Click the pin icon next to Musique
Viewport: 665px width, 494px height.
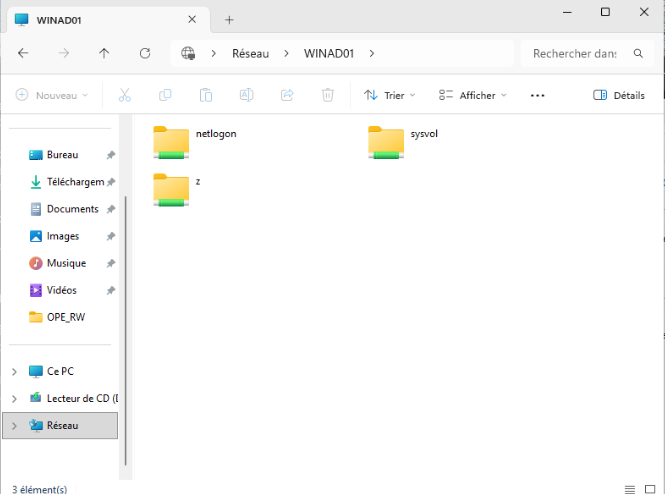pos(111,263)
